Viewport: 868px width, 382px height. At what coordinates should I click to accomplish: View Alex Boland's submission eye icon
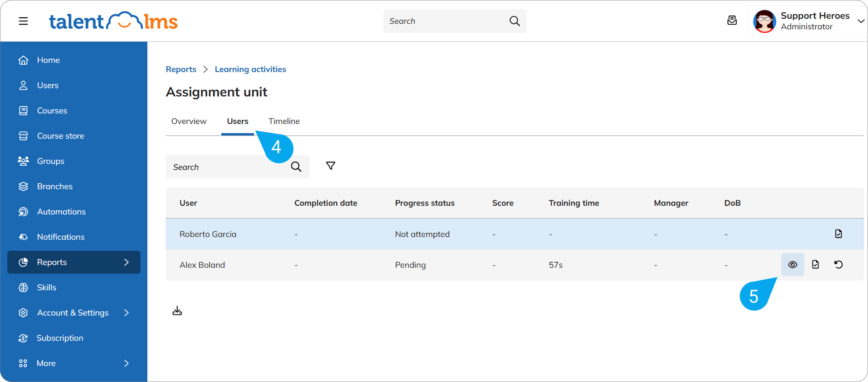793,265
